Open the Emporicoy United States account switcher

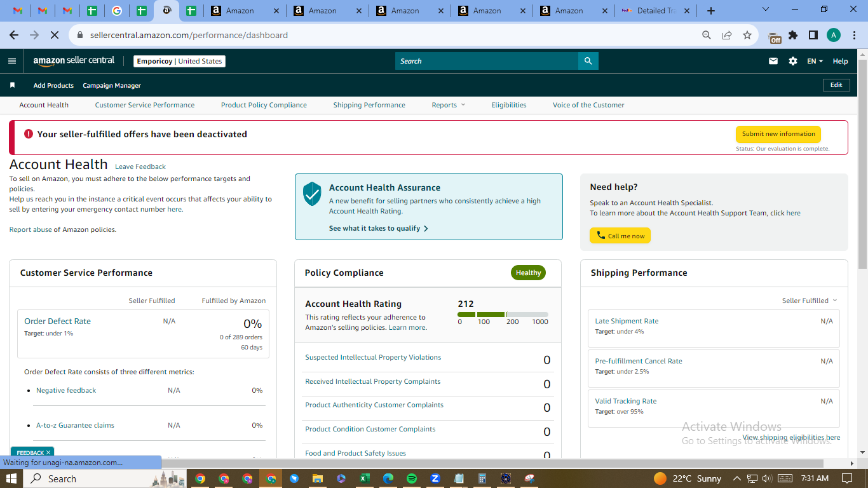[180, 61]
